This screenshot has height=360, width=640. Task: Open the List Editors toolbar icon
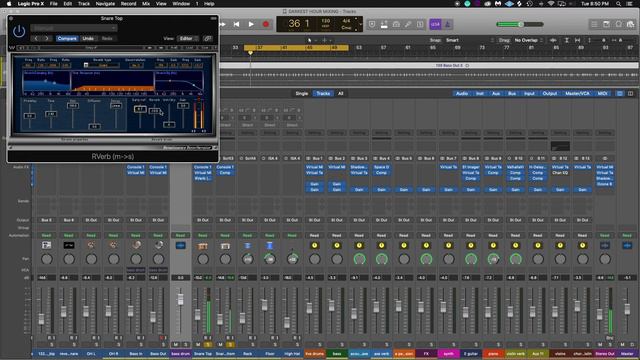(594, 24)
